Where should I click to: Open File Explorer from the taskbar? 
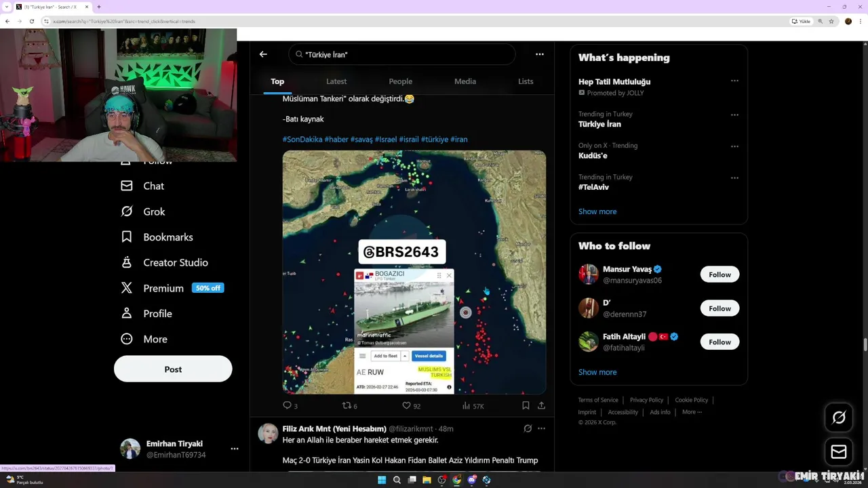point(427,480)
